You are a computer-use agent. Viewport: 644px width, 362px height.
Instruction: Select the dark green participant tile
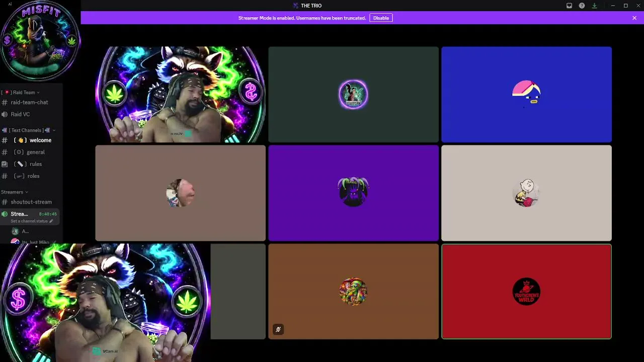(353, 95)
